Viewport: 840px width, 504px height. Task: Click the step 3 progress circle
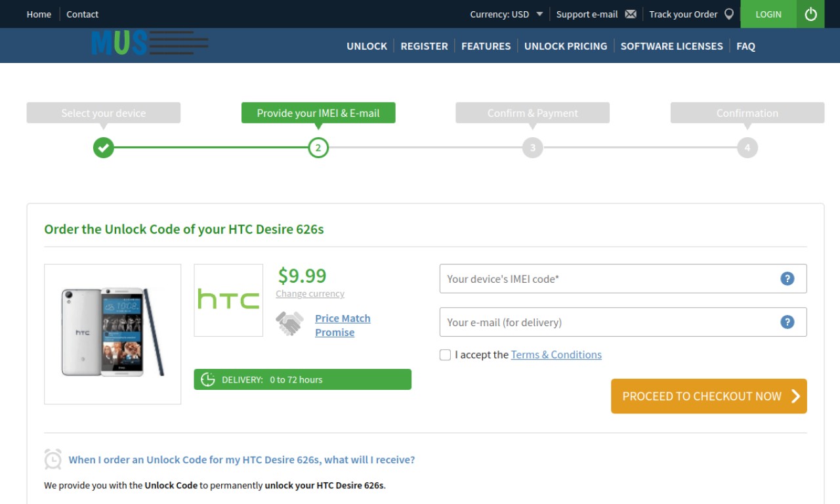[533, 148]
